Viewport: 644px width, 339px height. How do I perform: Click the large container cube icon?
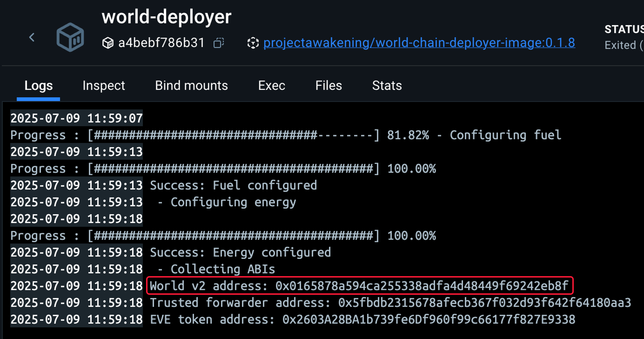(70, 37)
